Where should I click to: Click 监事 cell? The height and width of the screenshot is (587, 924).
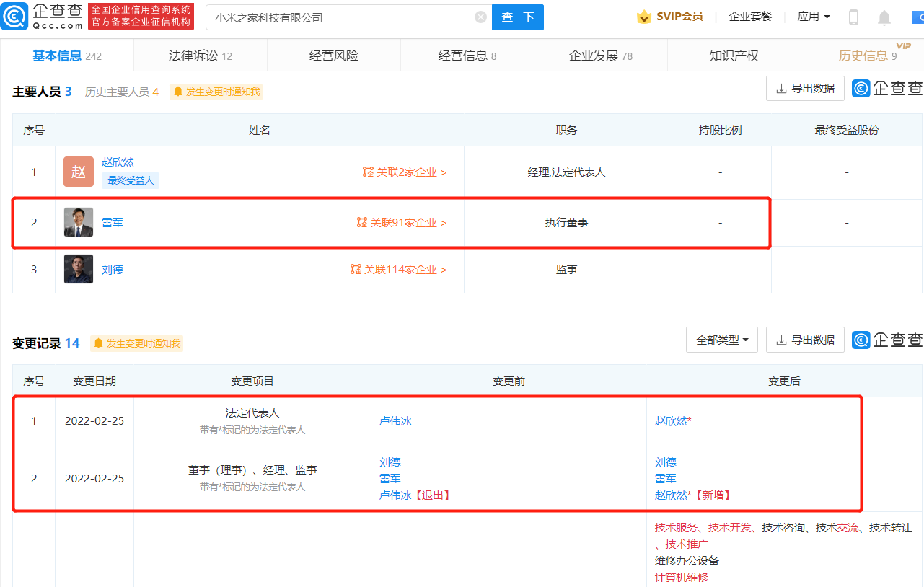[x=566, y=270]
